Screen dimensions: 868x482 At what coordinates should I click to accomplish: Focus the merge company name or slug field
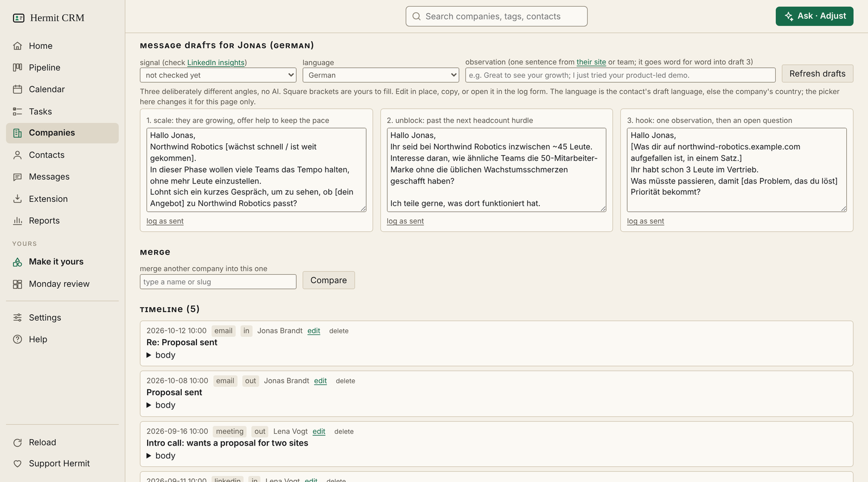[x=218, y=282]
